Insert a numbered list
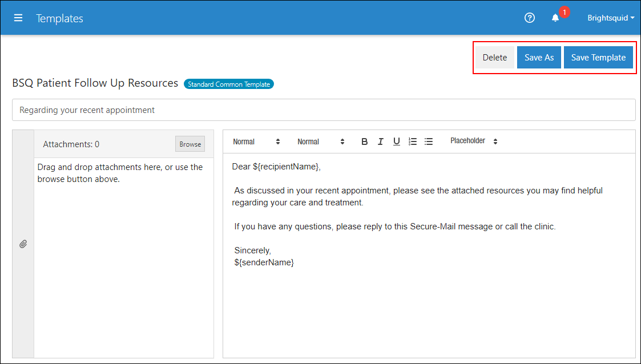641x364 pixels. tap(413, 141)
